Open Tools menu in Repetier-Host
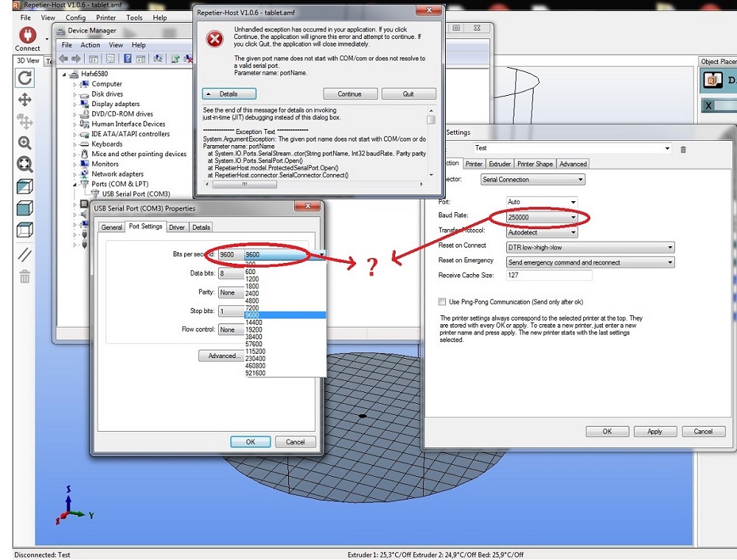 click(x=134, y=18)
